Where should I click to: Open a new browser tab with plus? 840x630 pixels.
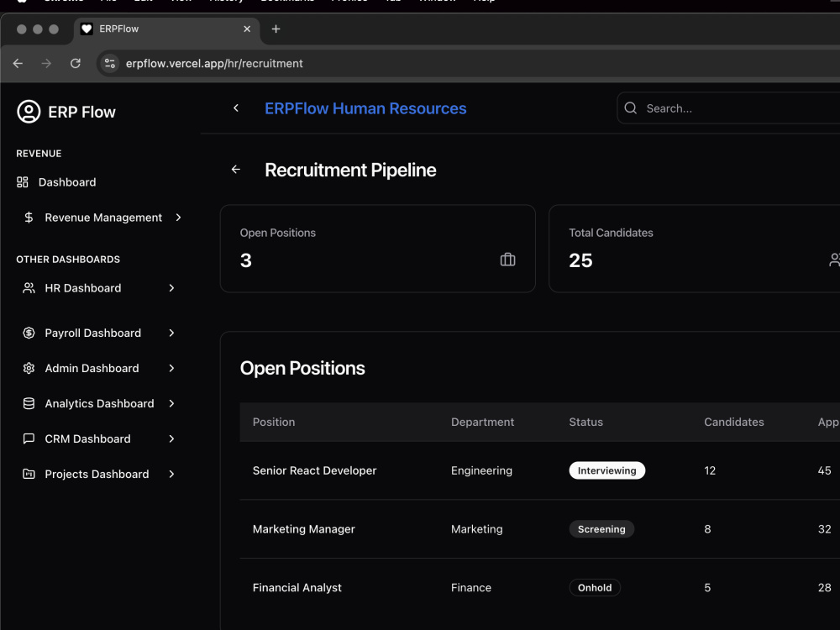click(276, 29)
